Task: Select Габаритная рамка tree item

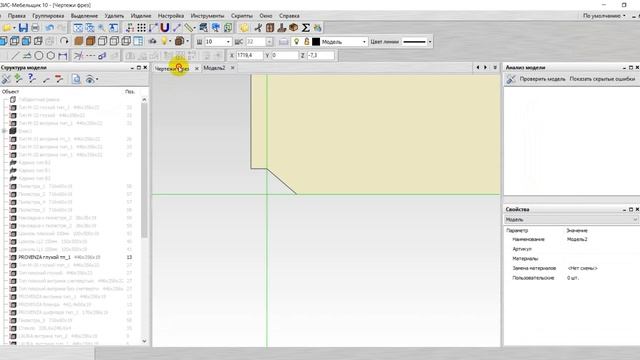Action: pyautogui.click(x=39, y=100)
